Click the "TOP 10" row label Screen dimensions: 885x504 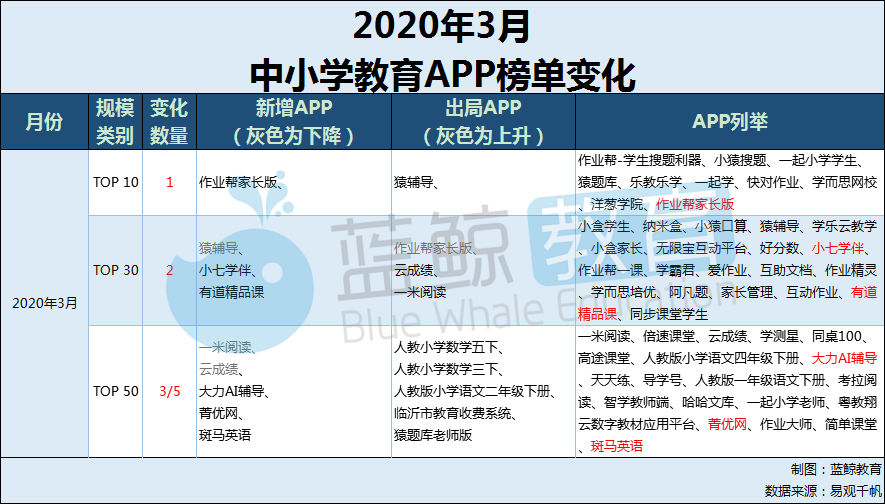click(116, 182)
